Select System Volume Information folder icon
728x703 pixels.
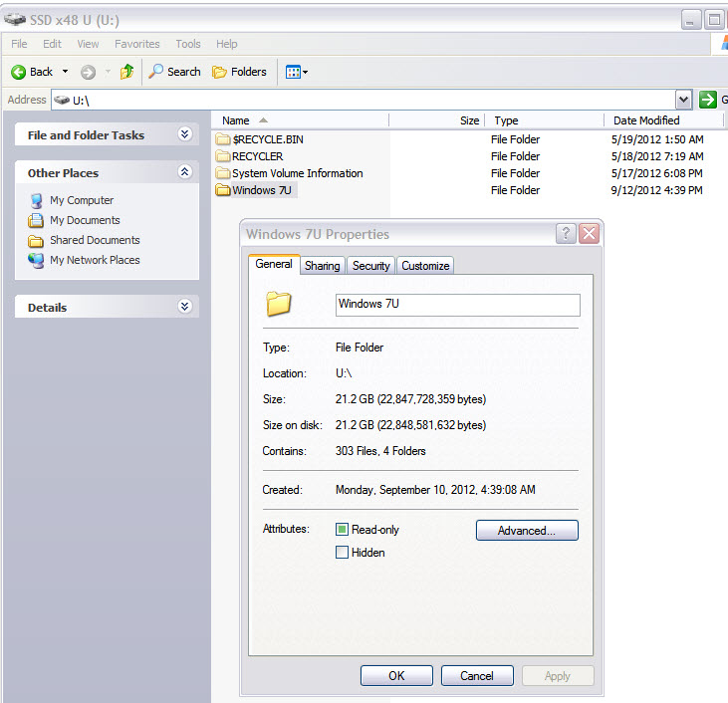[223, 173]
